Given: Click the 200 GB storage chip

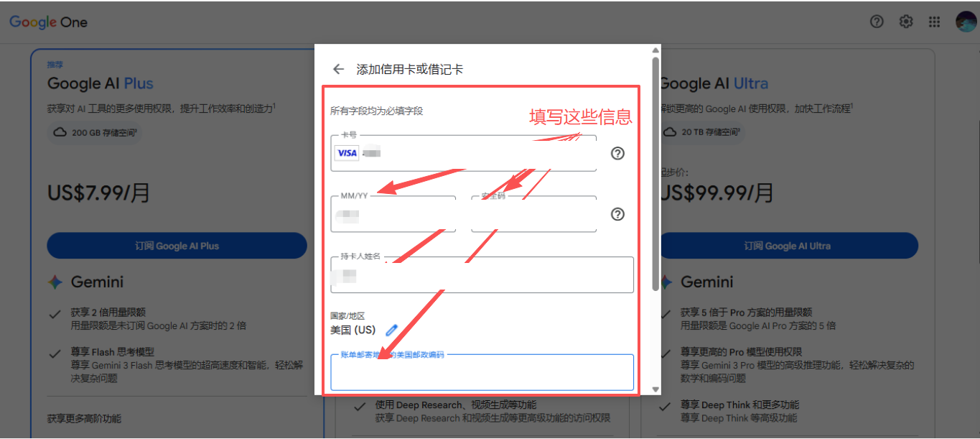Looking at the screenshot, I should point(95,132).
